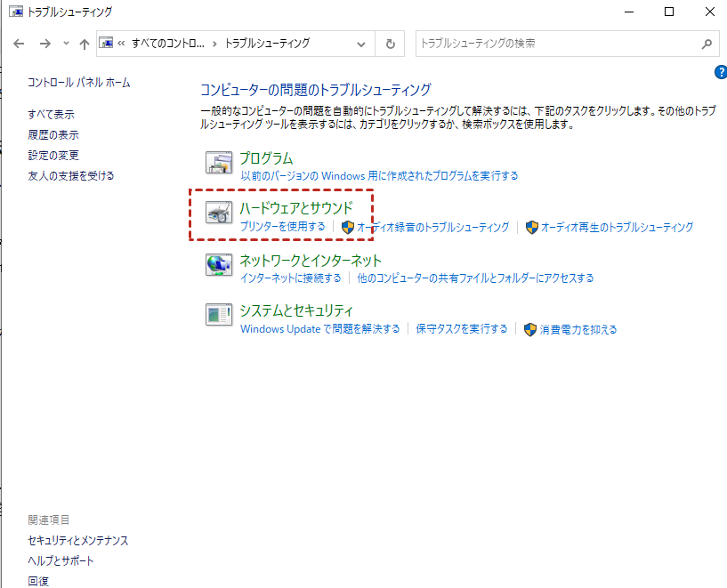This screenshot has height=588, width=727.
Task: Open コントロール パネル ホーム
Action: pos(79,83)
